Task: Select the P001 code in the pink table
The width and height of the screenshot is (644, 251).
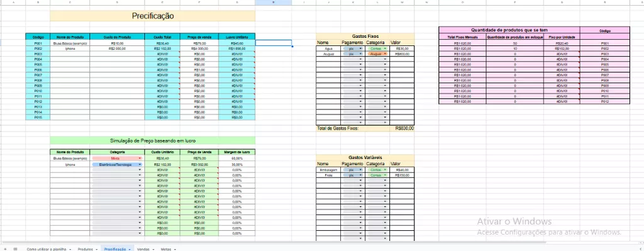Action: [604, 43]
